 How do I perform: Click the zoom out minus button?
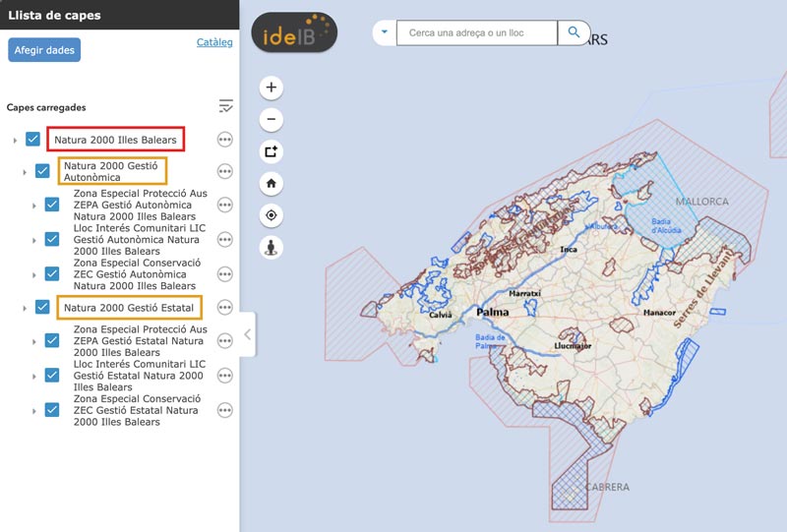click(x=272, y=119)
